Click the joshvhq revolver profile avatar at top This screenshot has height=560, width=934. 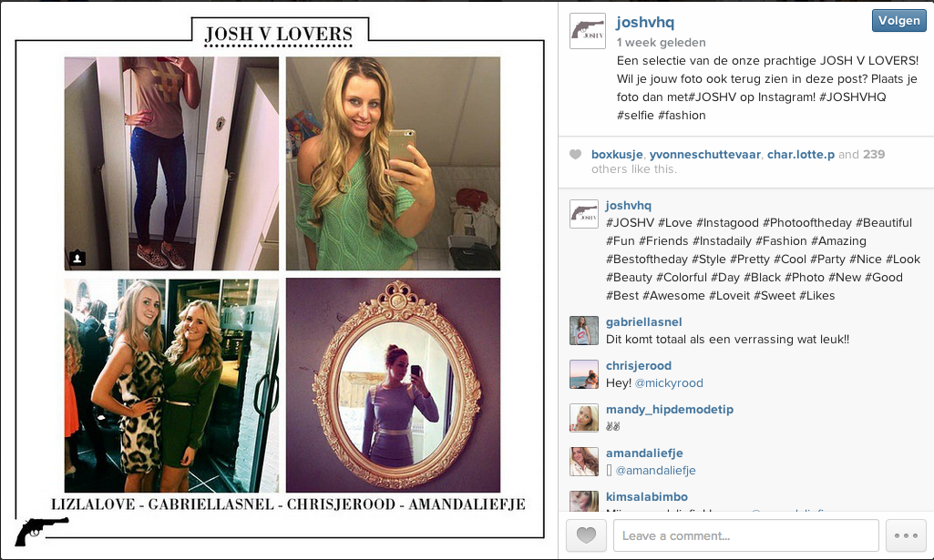click(x=588, y=31)
